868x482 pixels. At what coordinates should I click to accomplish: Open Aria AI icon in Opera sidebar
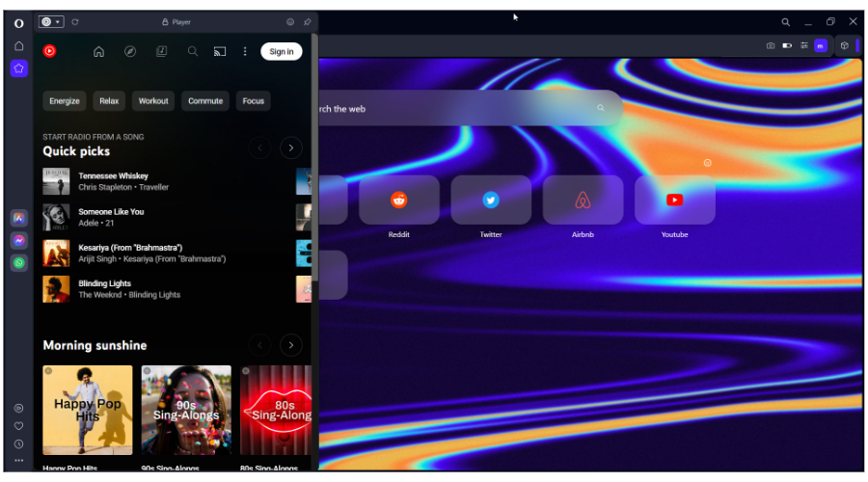[x=19, y=218]
